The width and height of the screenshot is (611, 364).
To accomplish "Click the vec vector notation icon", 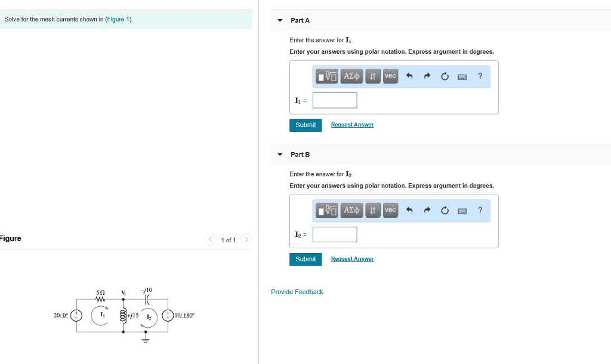I will [390, 76].
